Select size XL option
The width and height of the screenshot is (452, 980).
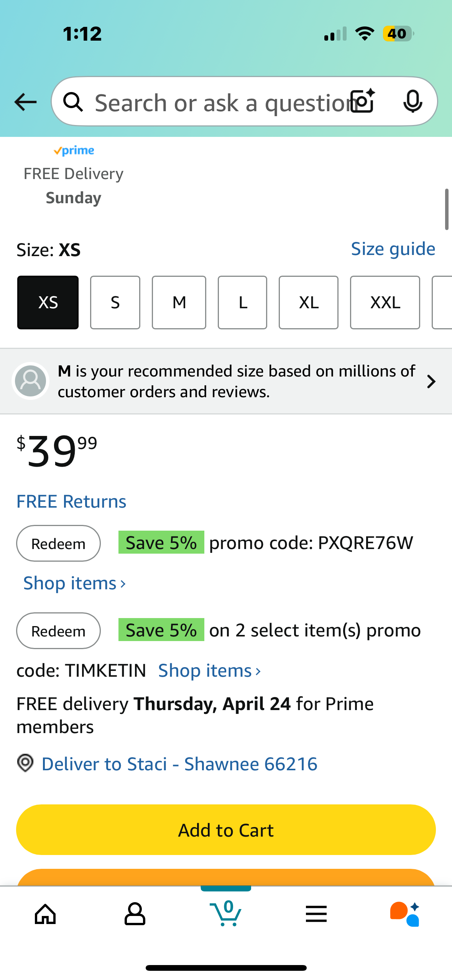[309, 303]
